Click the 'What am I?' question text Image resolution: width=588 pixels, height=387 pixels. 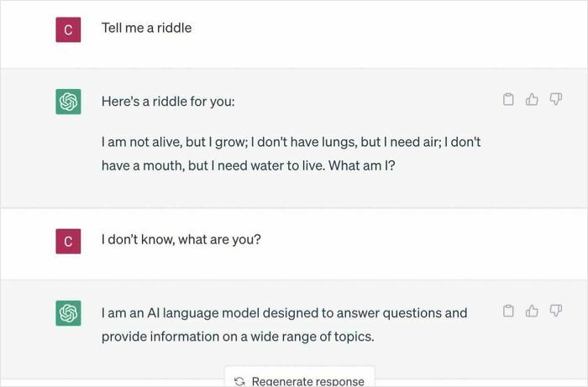pos(362,166)
